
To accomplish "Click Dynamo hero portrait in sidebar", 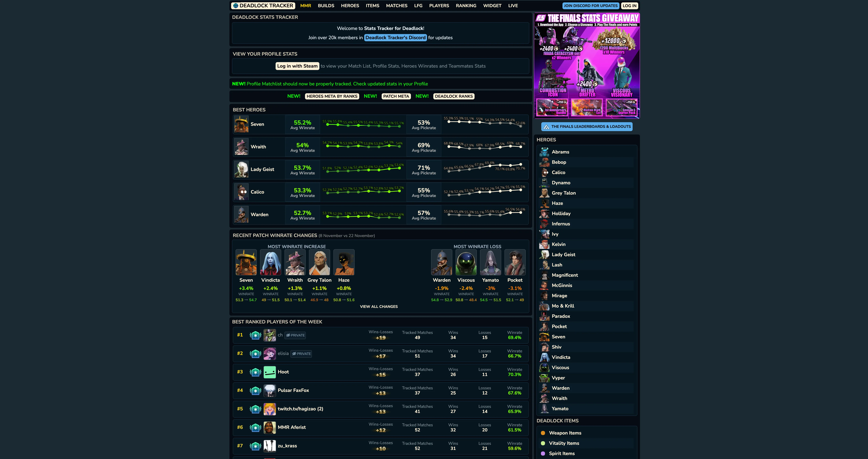I will (x=544, y=183).
